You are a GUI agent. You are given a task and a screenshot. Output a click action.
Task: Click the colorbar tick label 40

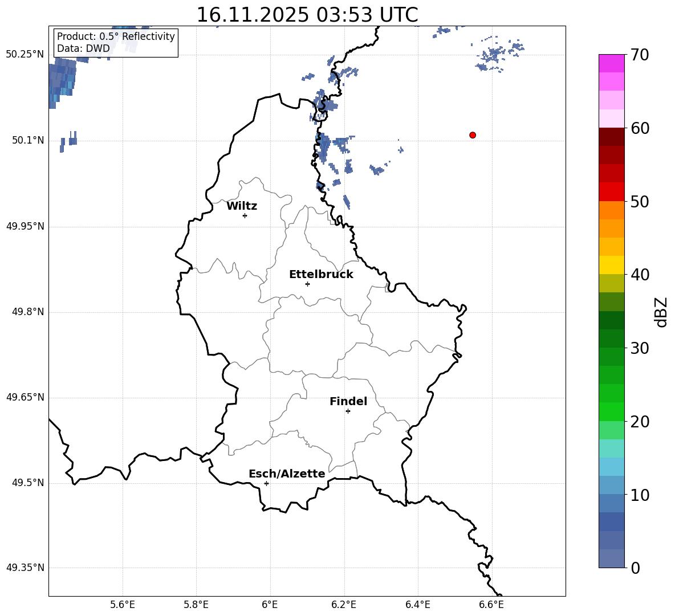tap(640, 275)
